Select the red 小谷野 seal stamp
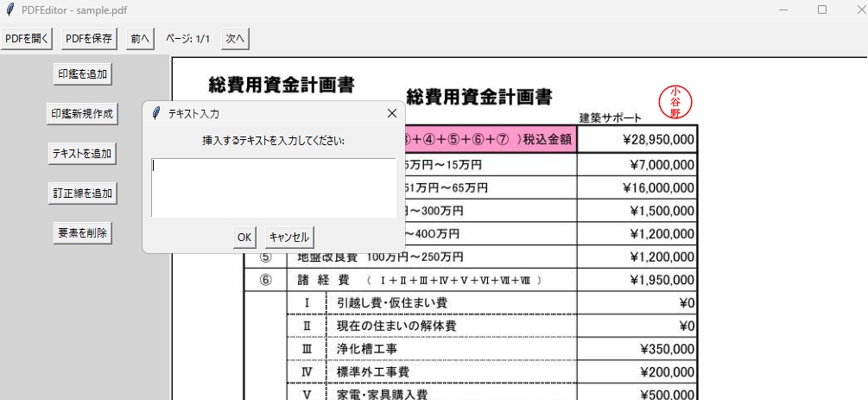Image resolution: width=868 pixels, height=400 pixels. pos(675,102)
